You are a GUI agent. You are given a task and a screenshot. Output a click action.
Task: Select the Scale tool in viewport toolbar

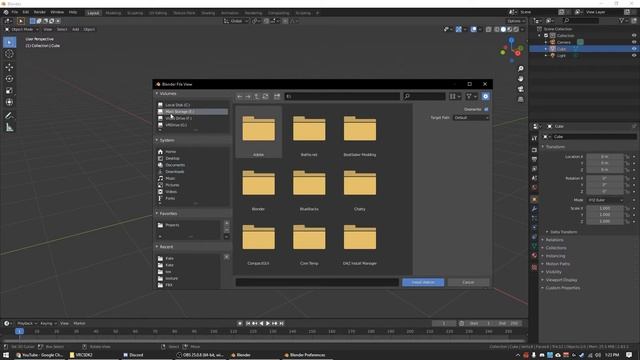pos(9,91)
